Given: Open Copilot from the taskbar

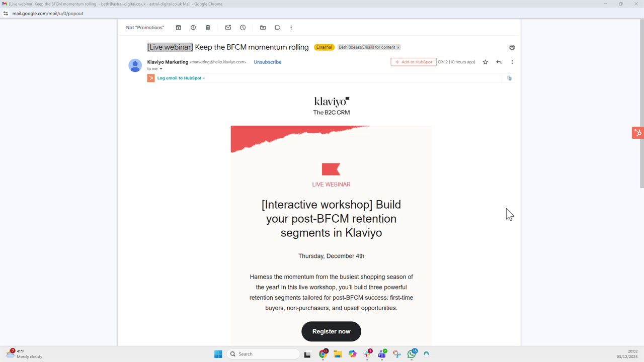Looking at the screenshot, I should click(x=353, y=354).
